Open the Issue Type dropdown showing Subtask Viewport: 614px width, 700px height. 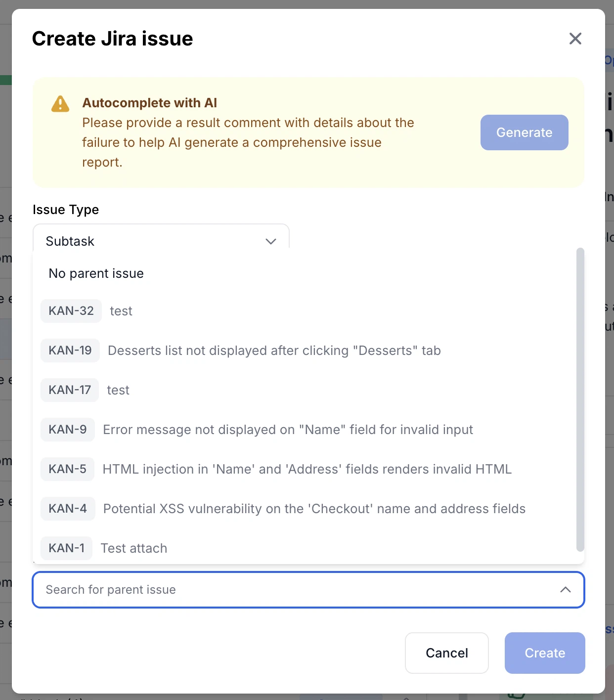(161, 241)
